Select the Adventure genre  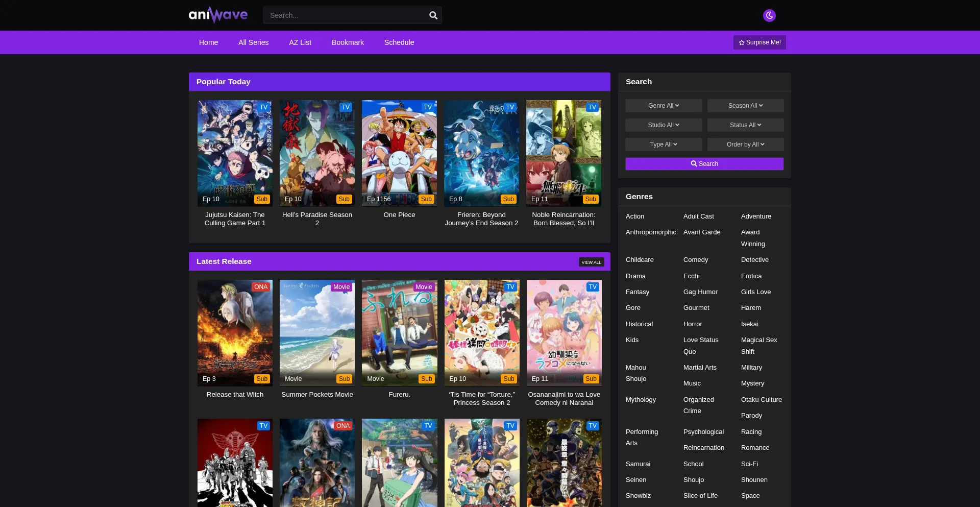coord(756,216)
